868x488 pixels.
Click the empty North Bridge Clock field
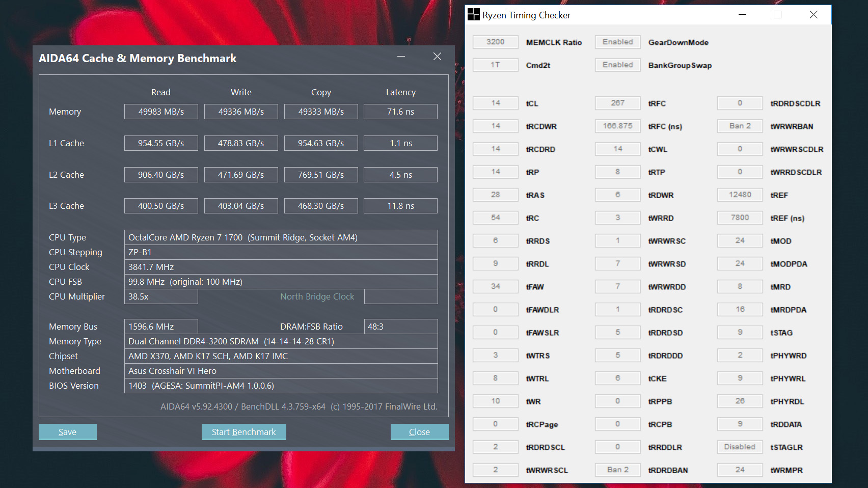(401, 296)
